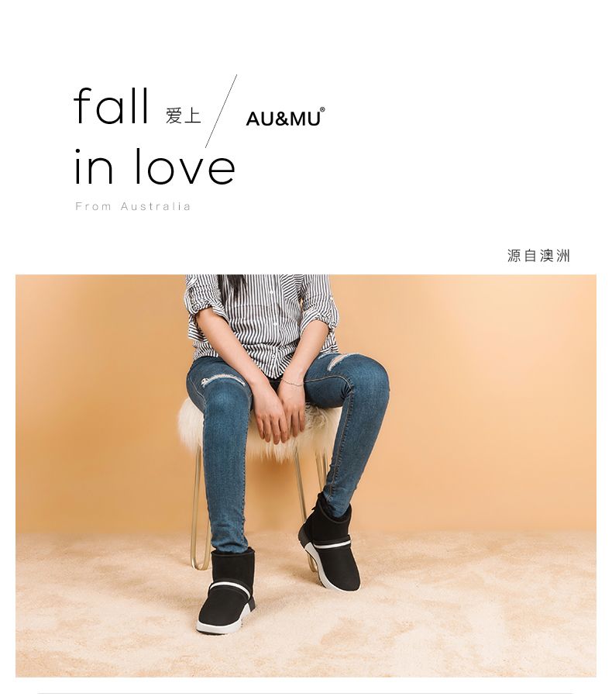The width and height of the screenshot is (612, 700).
Task: Click the 'in love' headline text
Action: [154, 167]
